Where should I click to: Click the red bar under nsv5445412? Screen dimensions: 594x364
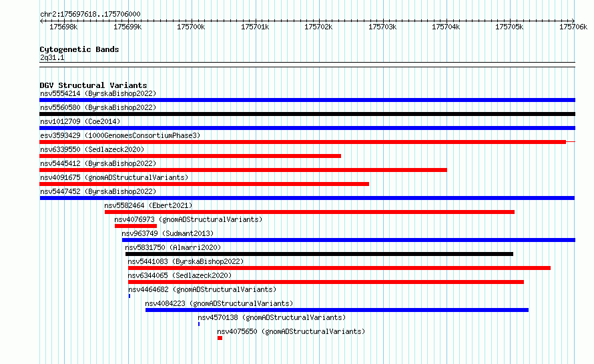pyautogui.click(x=243, y=170)
